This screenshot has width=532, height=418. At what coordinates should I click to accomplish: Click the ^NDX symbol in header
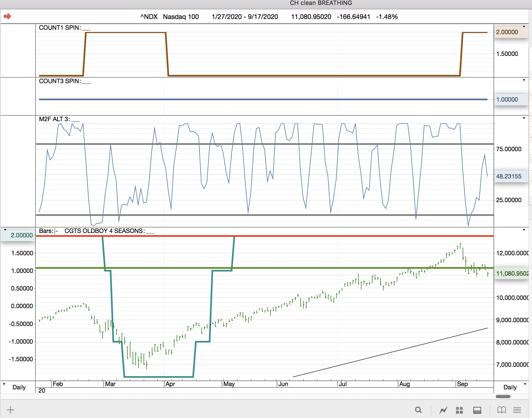tap(149, 17)
